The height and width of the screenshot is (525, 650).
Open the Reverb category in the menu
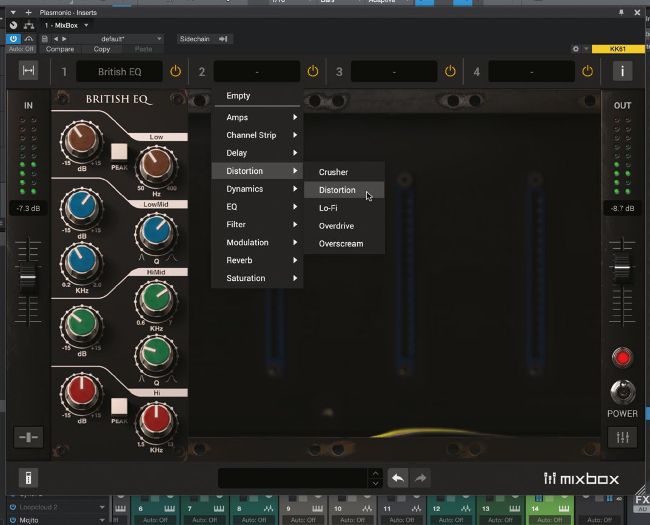click(x=257, y=260)
